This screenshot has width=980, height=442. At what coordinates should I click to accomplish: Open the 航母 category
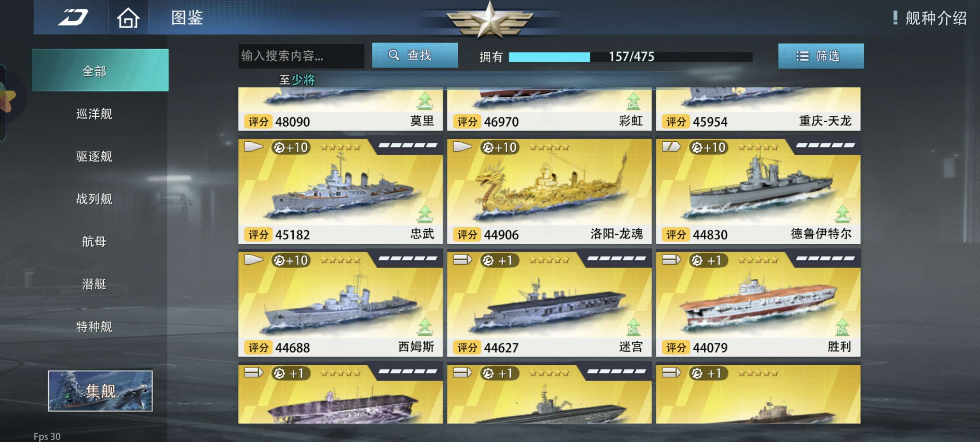click(94, 241)
